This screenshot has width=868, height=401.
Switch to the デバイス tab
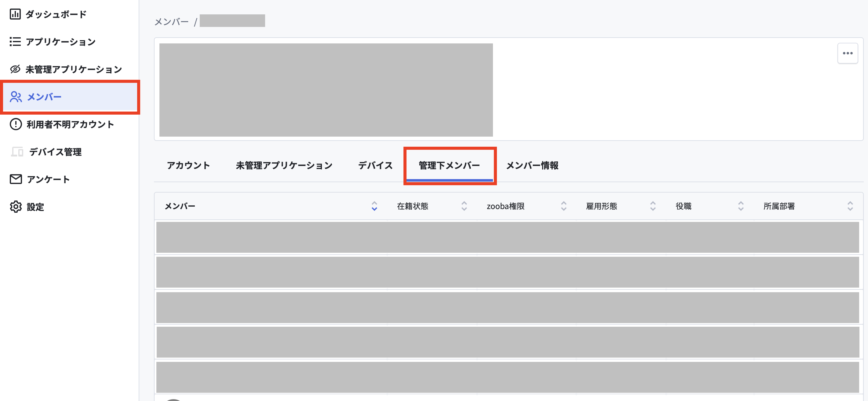coord(375,165)
